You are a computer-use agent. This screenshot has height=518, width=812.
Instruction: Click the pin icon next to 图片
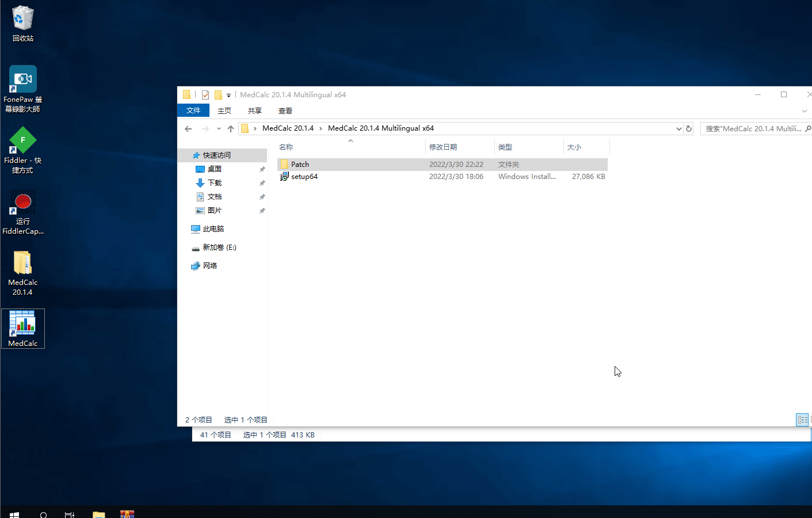pyautogui.click(x=262, y=211)
